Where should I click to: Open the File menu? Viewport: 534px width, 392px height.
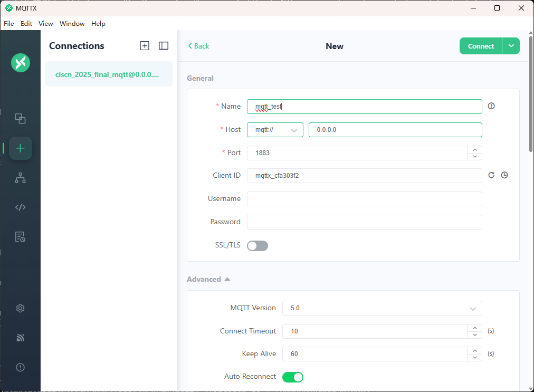8,24
